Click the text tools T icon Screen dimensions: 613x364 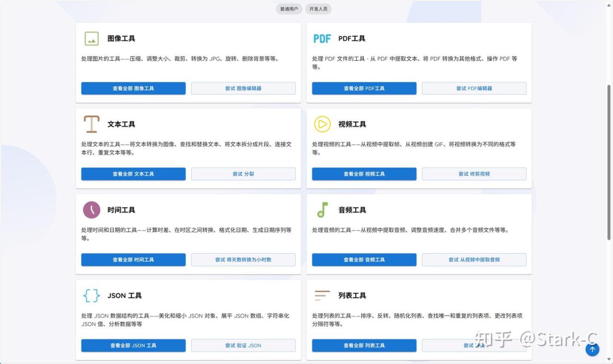91,124
